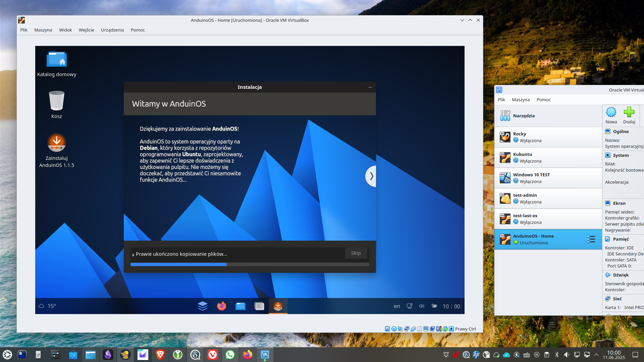Click the guest clock showing 10 : 00
644x362 pixels.
tap(451, 306)
